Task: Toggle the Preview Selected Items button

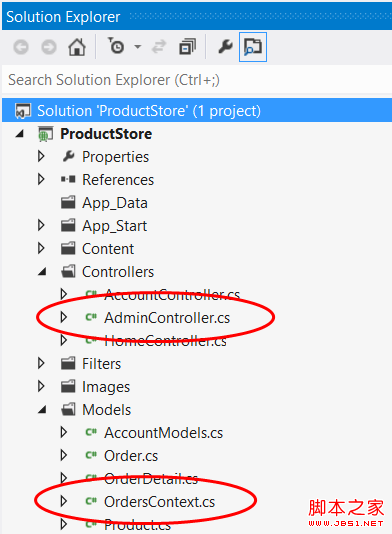Action: (x=253, y=47)
